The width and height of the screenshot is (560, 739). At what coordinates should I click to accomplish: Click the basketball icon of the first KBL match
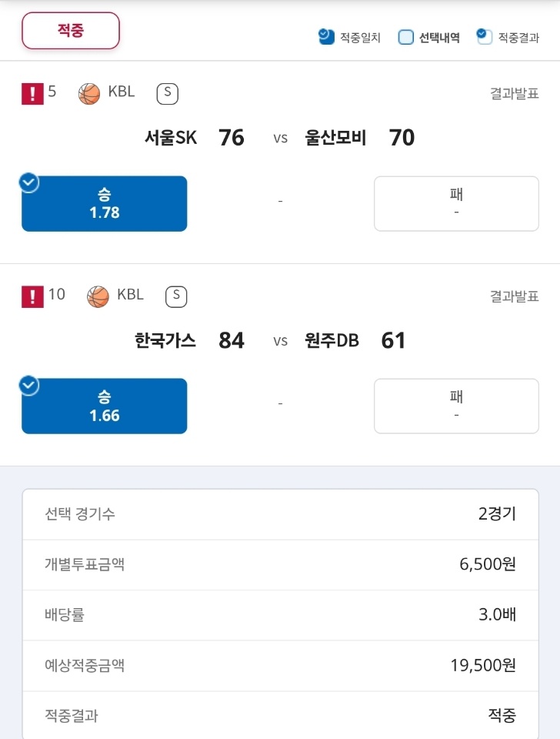tap(89, 94)
